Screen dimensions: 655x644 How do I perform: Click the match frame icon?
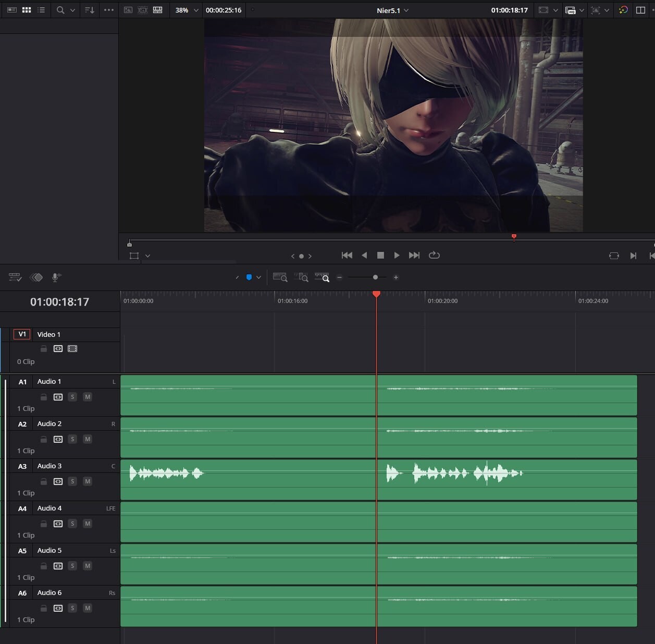click(614, 256)
